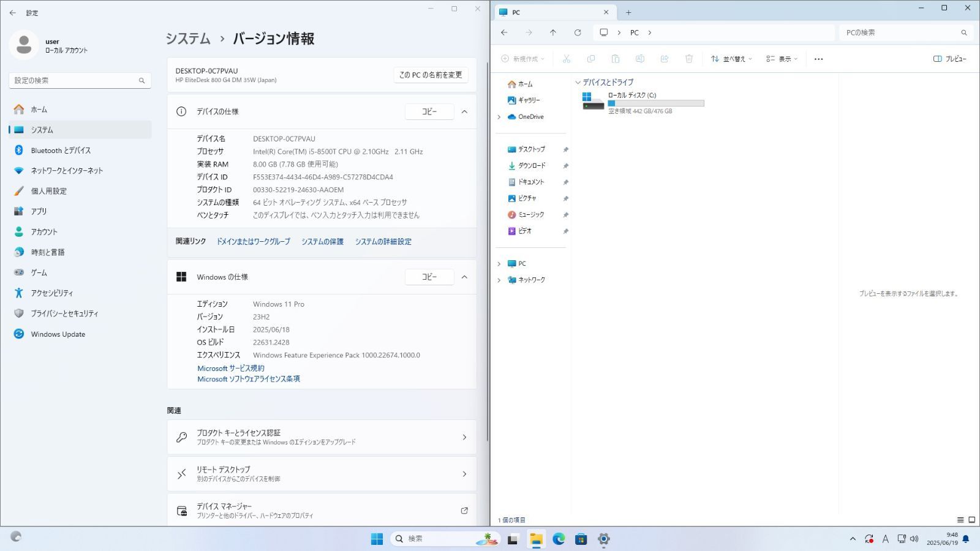This screenshot has width=980, height=551.
Task: Click the Copy icon in Explorer toolbar
Action: point(591,59)
